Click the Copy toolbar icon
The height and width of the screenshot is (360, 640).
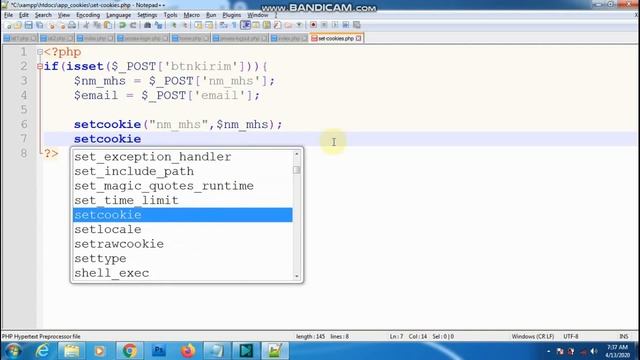tap(97, 25)
